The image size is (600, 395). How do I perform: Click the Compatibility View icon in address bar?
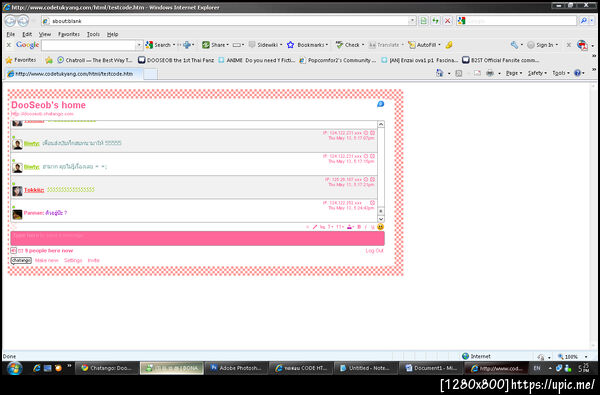pyautogui.click(x=423, y=21)
